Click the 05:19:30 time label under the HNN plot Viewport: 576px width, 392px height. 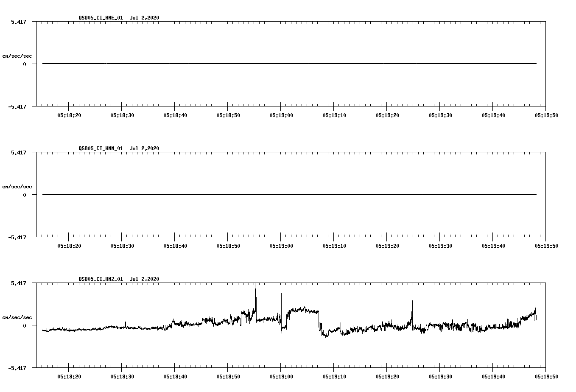tap(440, 246)
